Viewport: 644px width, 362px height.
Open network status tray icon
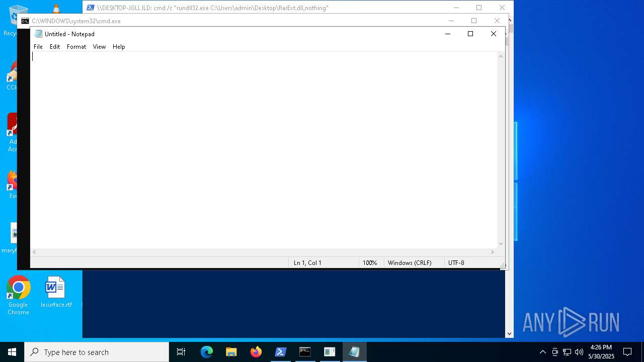pyautogui.click(x=567, y=352)
